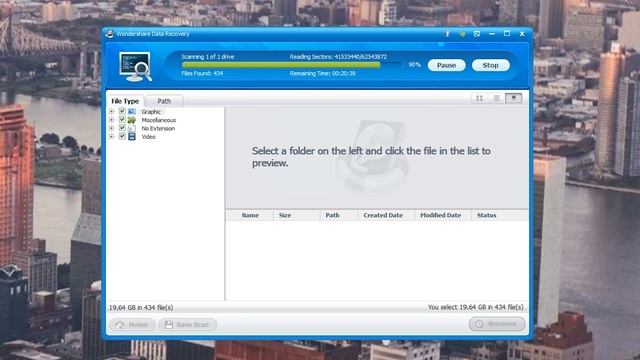
Task: Expand the Graphic tree node
Action: click(x=111, y=111)
